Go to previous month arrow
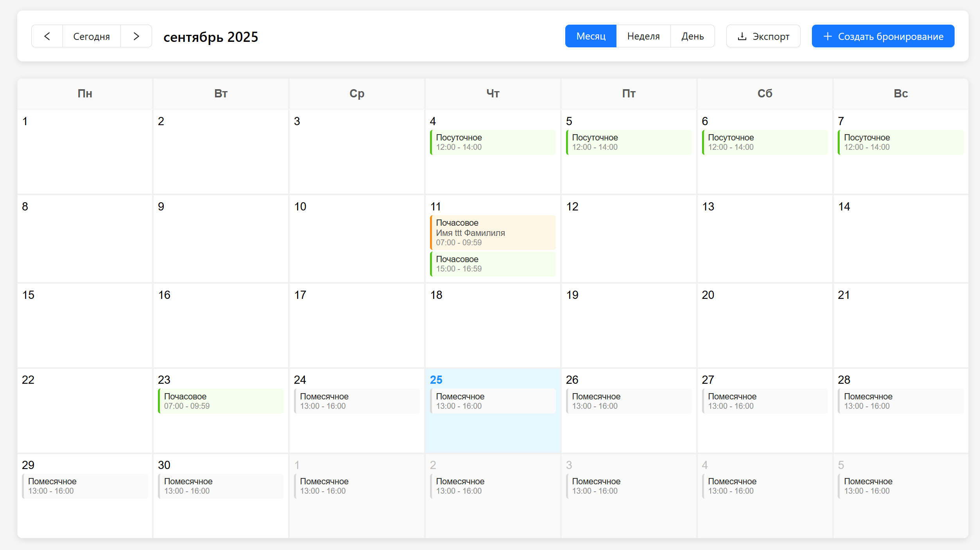Screen dimensions: 980x550 click(x=47, y=36)
